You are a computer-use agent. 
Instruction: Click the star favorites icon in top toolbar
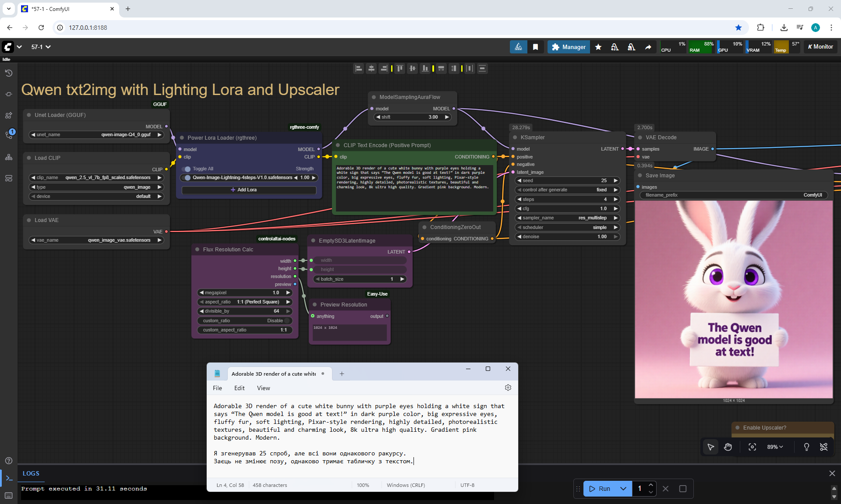(598, 47)
